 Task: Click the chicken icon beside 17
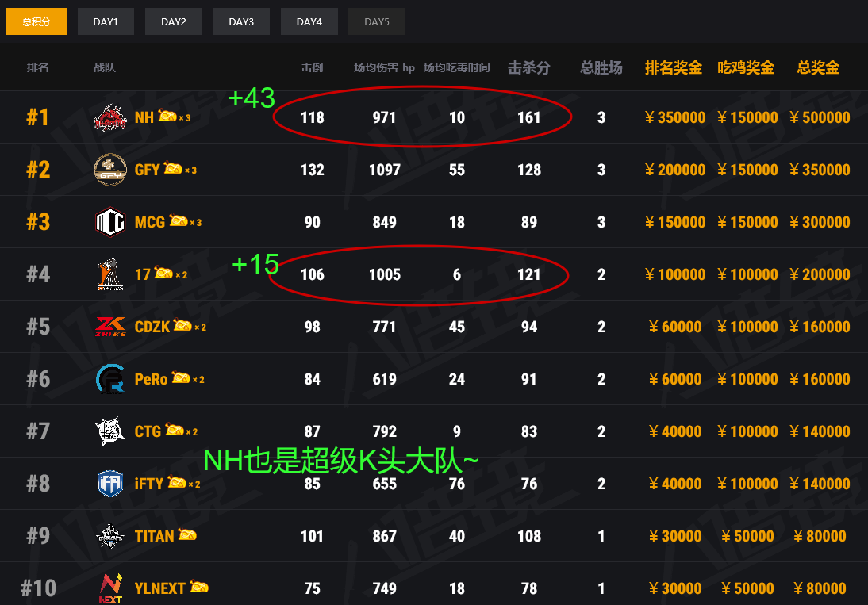163,273
